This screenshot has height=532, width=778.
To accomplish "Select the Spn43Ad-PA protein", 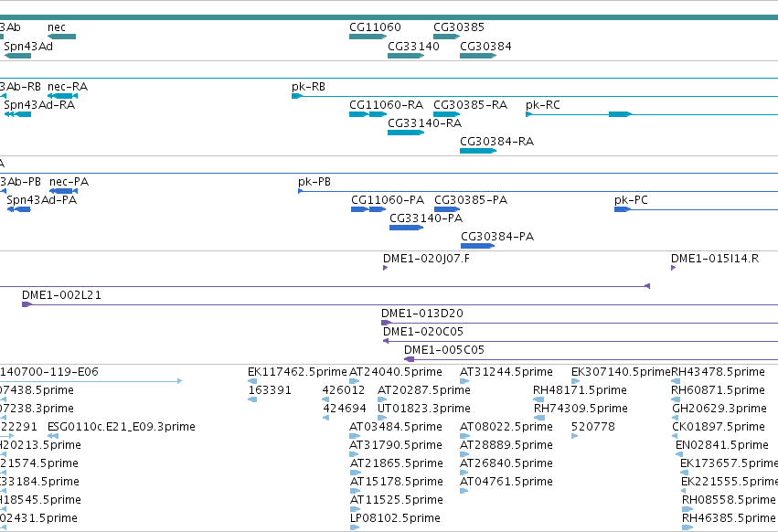I will coord(19,209).
